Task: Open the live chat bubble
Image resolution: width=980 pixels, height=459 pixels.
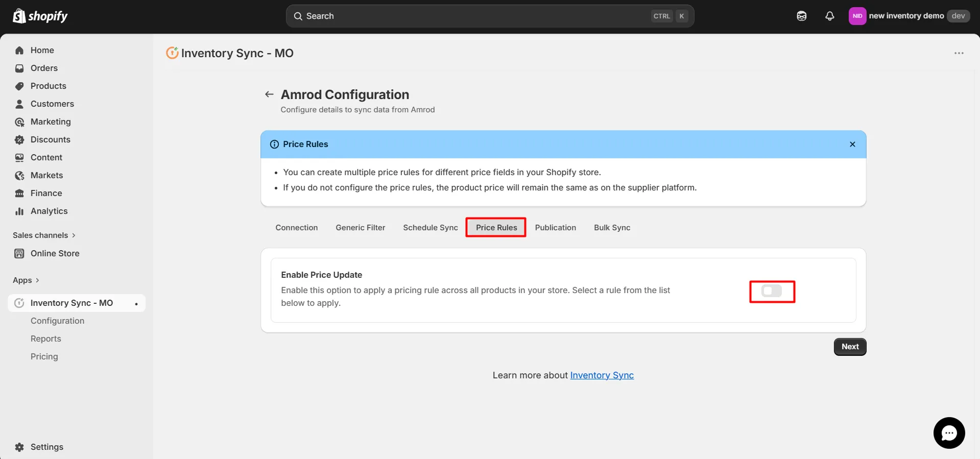Action: (949, 433)
